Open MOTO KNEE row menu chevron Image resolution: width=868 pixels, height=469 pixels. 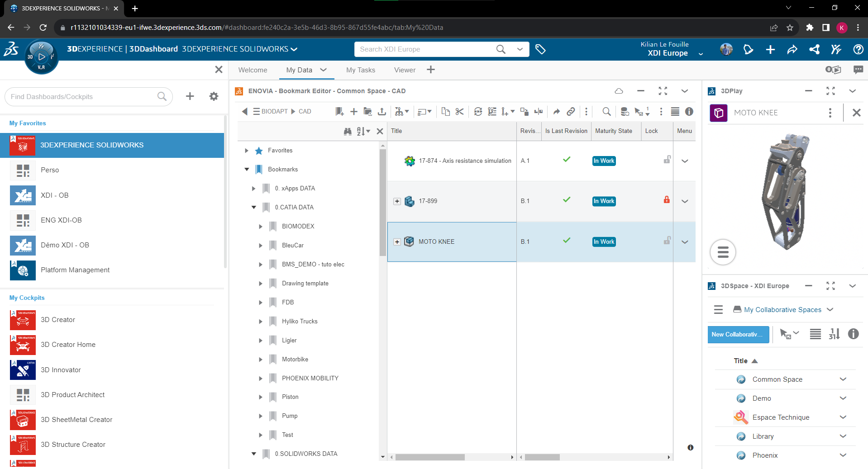685,242
